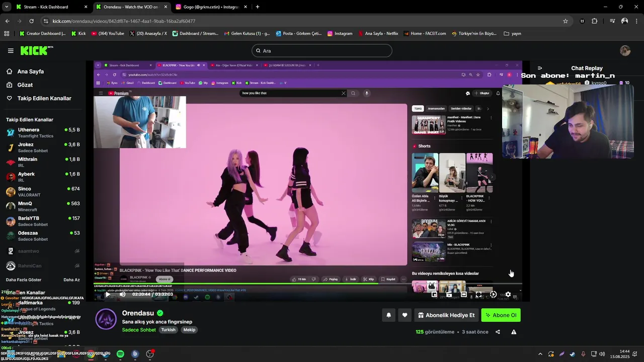The image size is (644, 362).
Task: Open MnnQ Minecraft channel
Action: click(x=43, y=206)
